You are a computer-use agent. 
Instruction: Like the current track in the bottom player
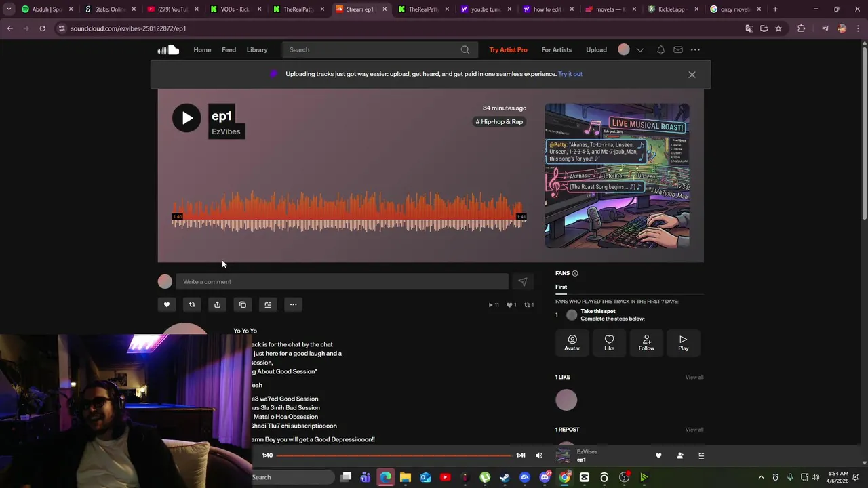click(x=658, y=455)
